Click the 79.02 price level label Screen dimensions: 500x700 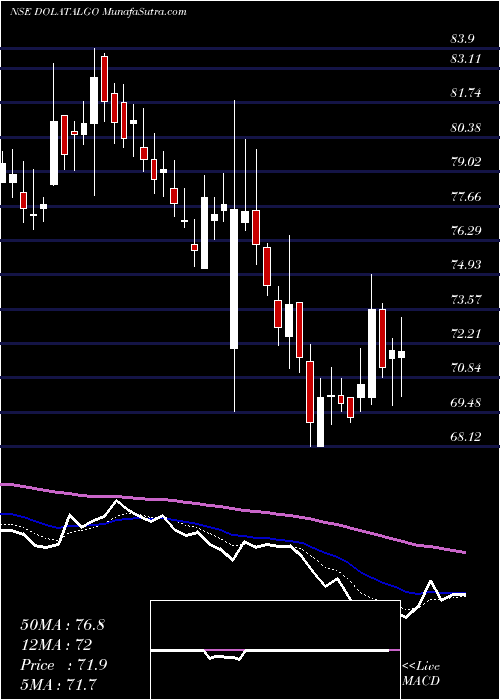(x=466, y=161)
